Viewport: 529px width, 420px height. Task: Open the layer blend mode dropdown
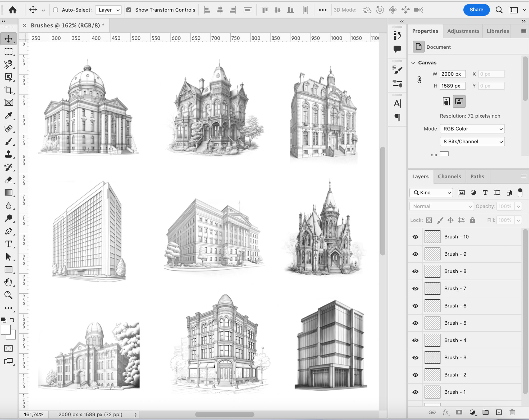pyautogui.click(x=441, y=206)
